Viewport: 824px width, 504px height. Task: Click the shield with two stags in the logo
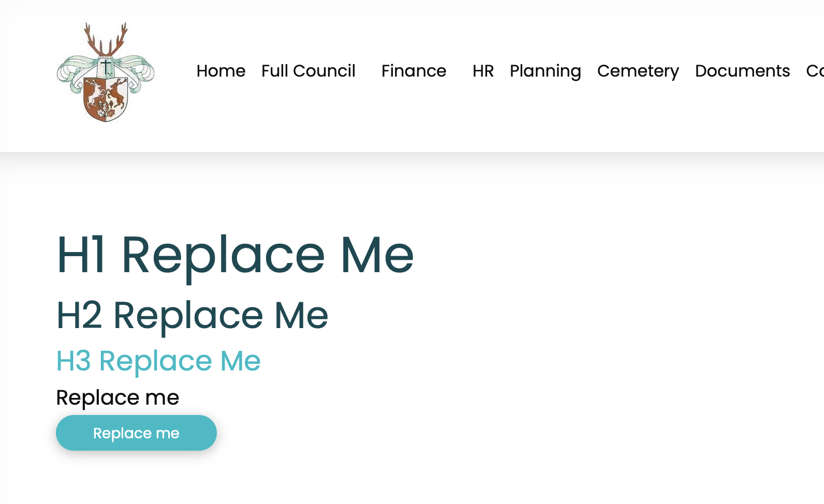click(x=106, y=98)
